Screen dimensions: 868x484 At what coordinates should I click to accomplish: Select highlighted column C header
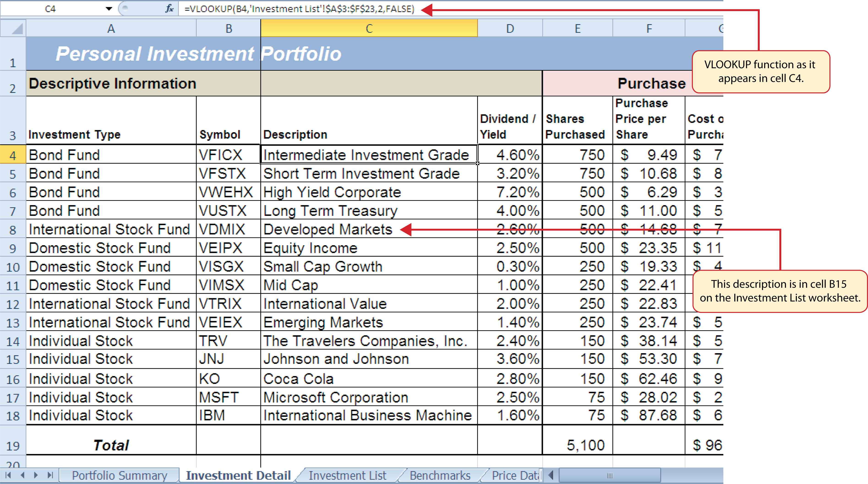coord(369,28)
